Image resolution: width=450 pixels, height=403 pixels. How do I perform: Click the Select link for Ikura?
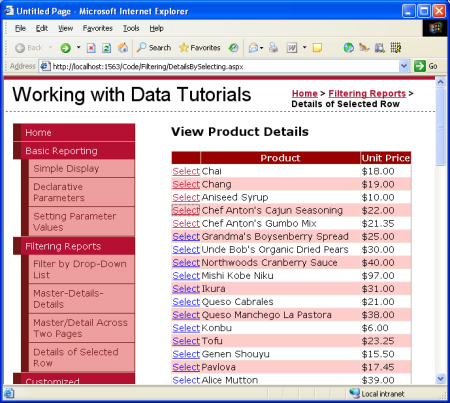click(x=186, y=289)
